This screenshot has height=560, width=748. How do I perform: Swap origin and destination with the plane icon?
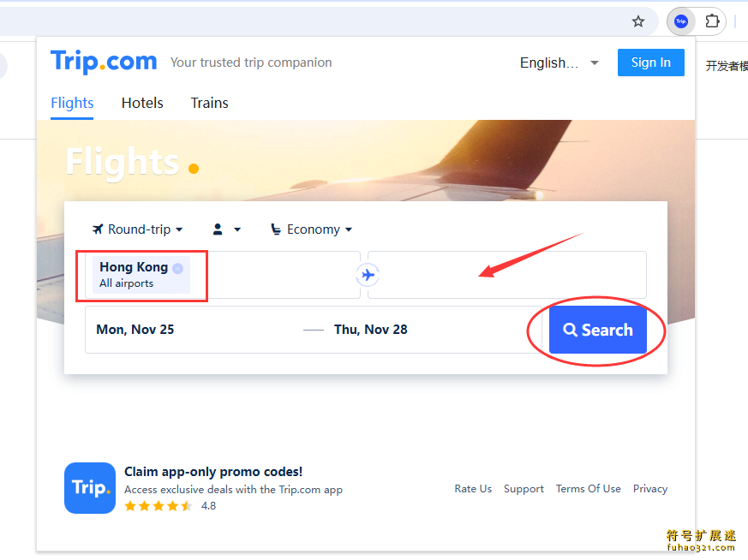click(x=368, y=275)
